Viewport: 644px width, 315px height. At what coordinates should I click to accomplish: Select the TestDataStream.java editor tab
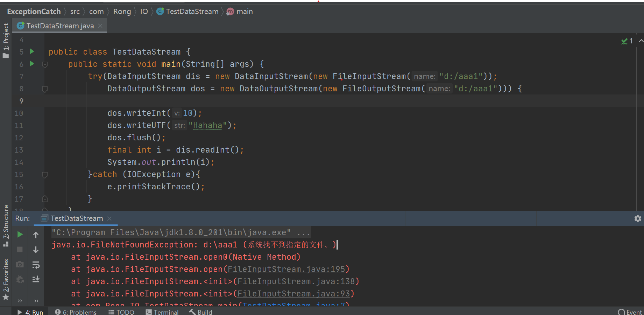(59, 26)
